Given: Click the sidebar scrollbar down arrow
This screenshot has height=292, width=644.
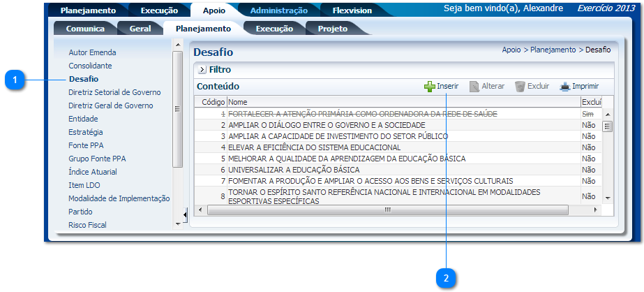Looking at the screenshot, I should pyautogui.click(x=177, y=224).
